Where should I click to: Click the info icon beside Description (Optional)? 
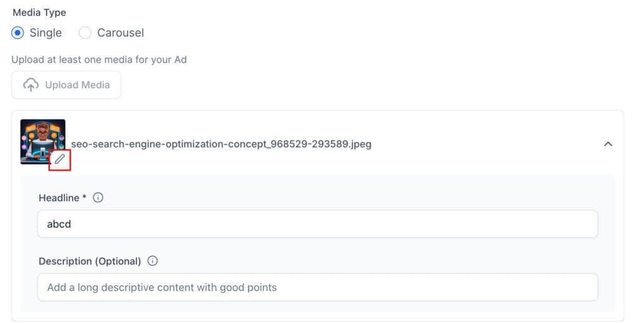coord(152,261)
